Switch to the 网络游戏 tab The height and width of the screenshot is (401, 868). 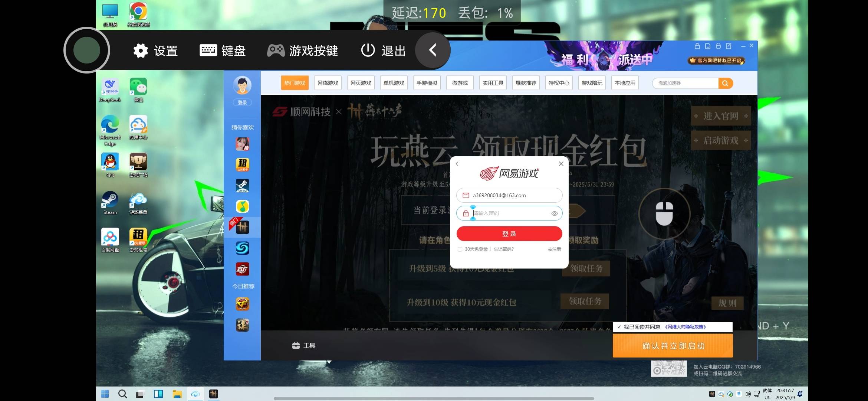click(328, 83)
